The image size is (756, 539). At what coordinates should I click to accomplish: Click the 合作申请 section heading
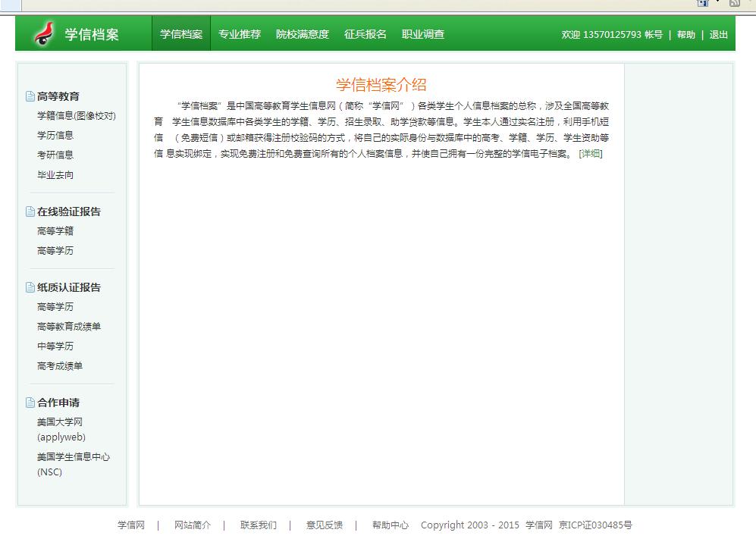pos(58,403)
